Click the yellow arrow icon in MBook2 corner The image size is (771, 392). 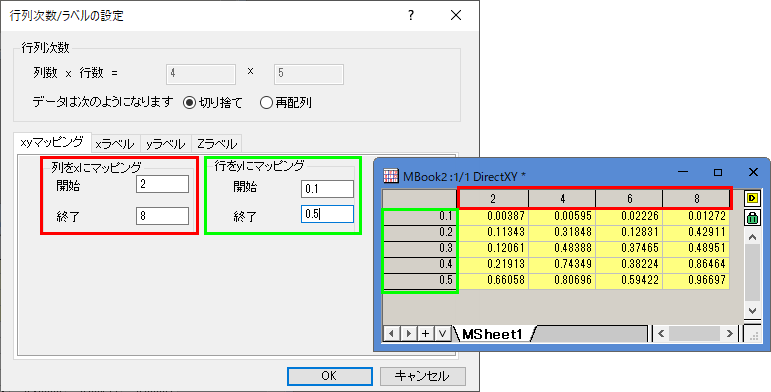pos(752,198)
